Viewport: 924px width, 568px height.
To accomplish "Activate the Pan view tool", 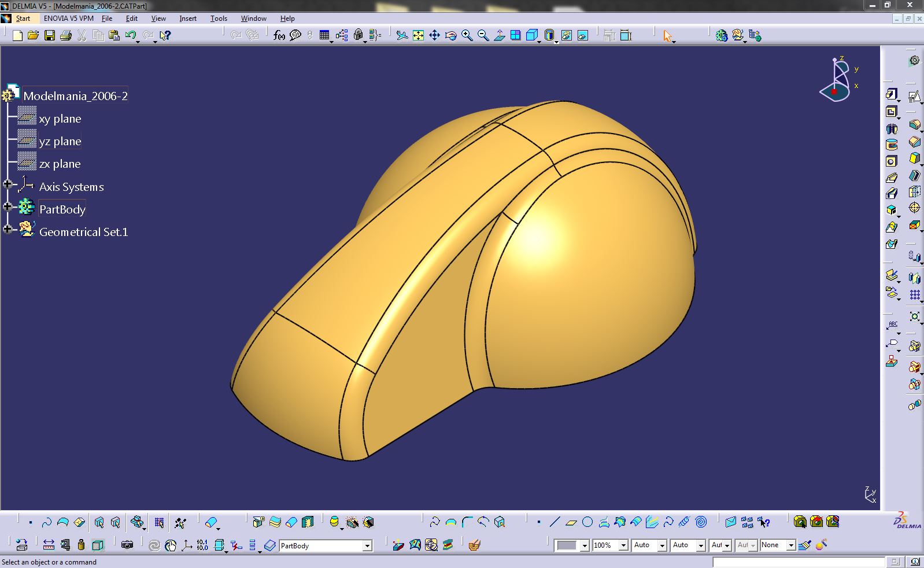I will click(x=434, y=36).
